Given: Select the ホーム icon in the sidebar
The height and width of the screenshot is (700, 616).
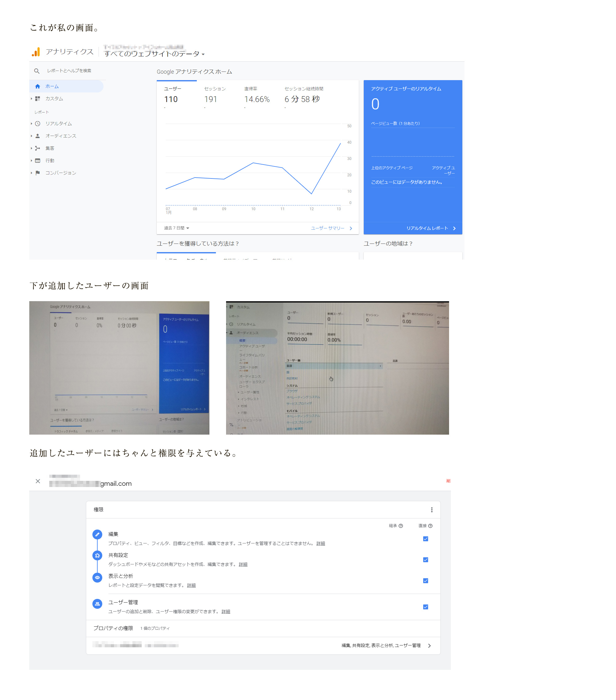Looking at the screenshot, I should tap(38, 86).
